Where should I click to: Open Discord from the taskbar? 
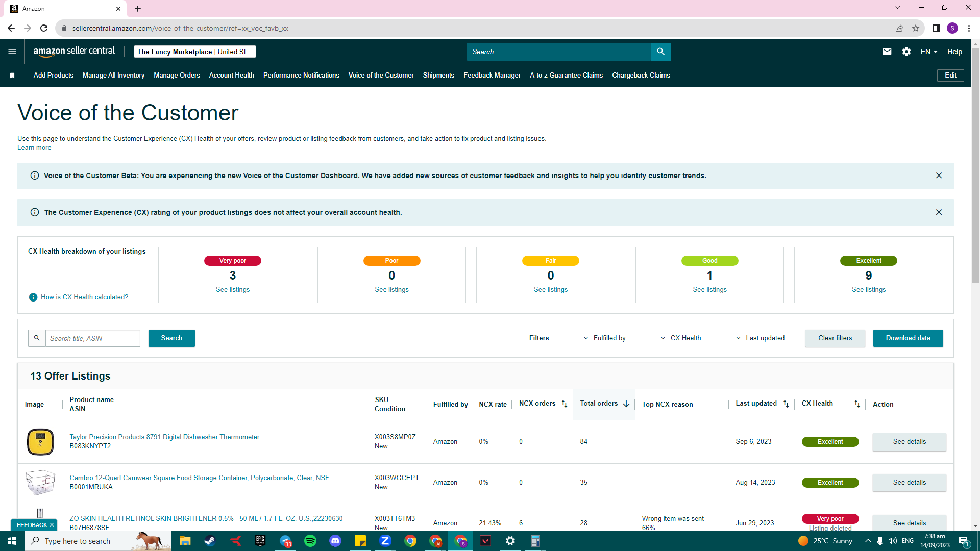(x=335, y=541)
